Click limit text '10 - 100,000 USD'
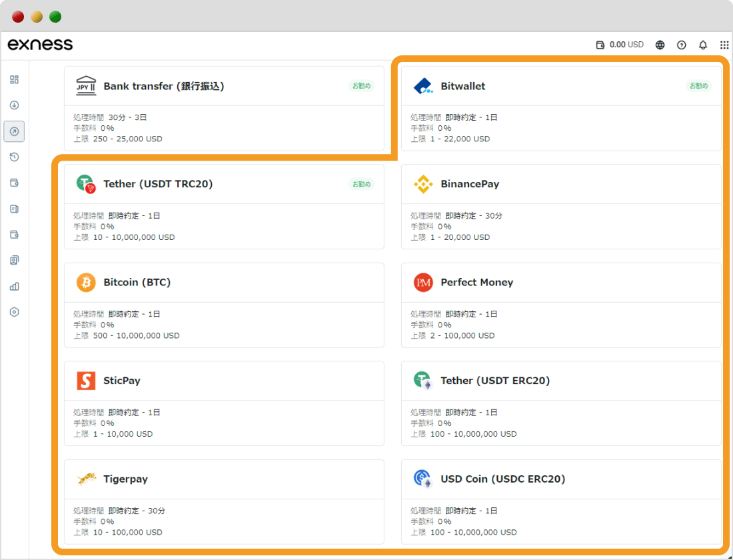The height and width of the screenshot is (560, 733). 128,532
